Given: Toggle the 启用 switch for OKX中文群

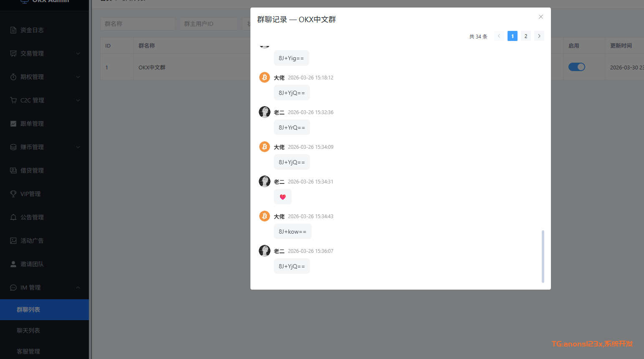Looking at the screenshot, I should coord(576,67).
